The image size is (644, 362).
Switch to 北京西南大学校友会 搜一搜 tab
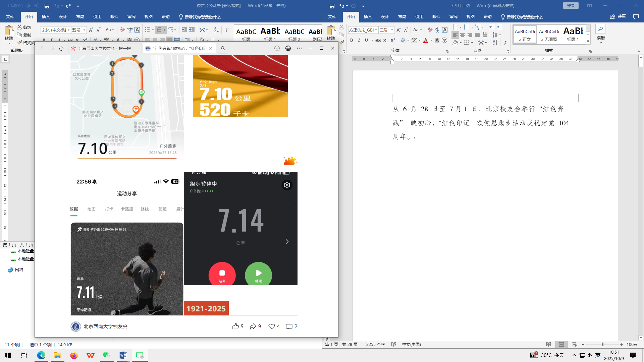pos(104,49)
